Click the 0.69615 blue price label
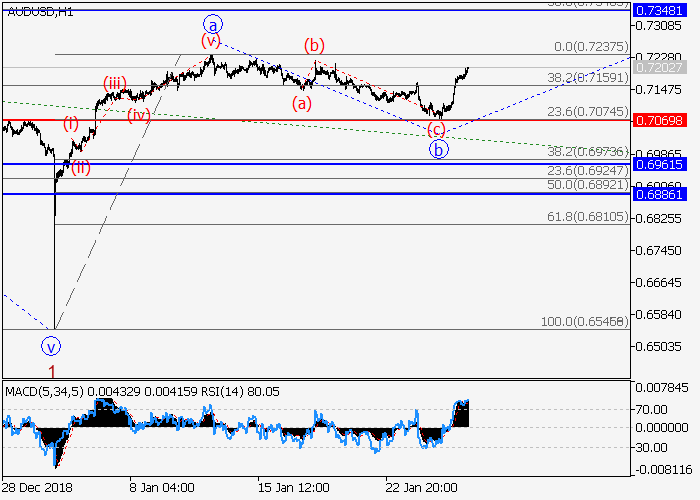This screenshot has width=700, height=500. click(661, 164)
